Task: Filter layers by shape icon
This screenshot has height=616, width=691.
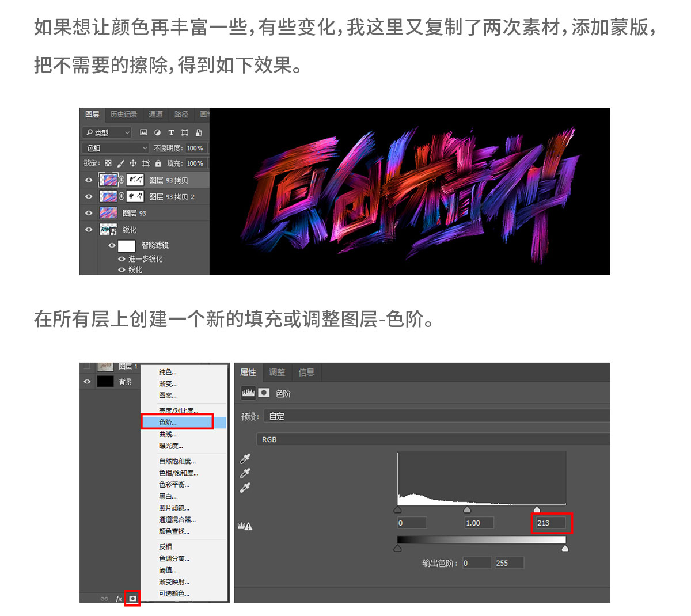Action: pos(185,132)
